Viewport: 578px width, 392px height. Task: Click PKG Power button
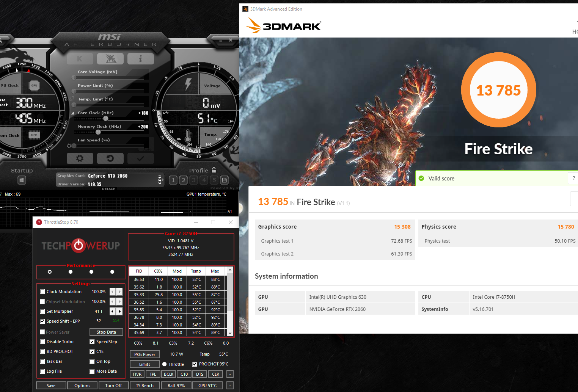point(145,354)
